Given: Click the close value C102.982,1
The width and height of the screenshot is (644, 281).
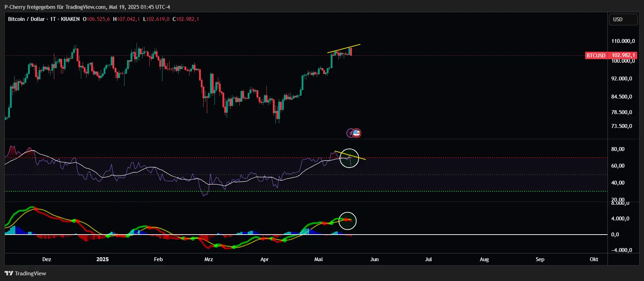Looking at the screenshot, I should 186,19.
